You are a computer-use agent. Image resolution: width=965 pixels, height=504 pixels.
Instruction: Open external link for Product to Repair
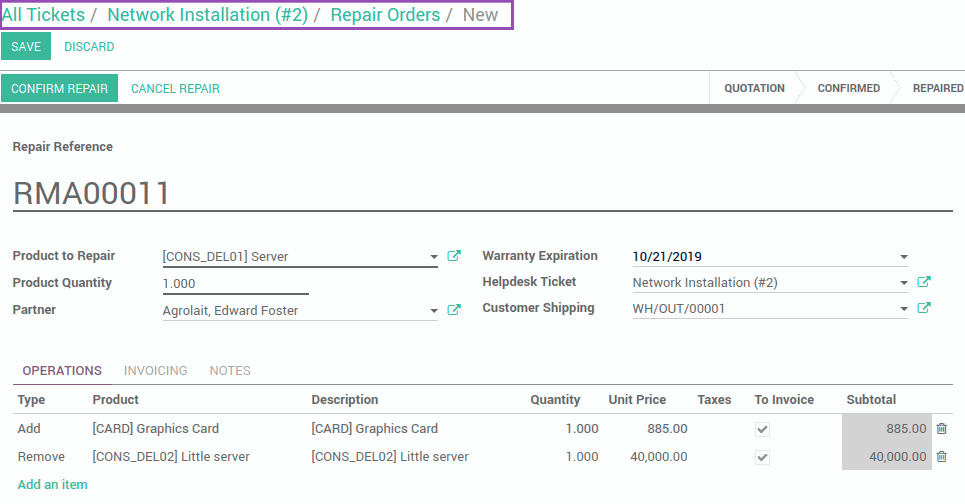[454, 256]
